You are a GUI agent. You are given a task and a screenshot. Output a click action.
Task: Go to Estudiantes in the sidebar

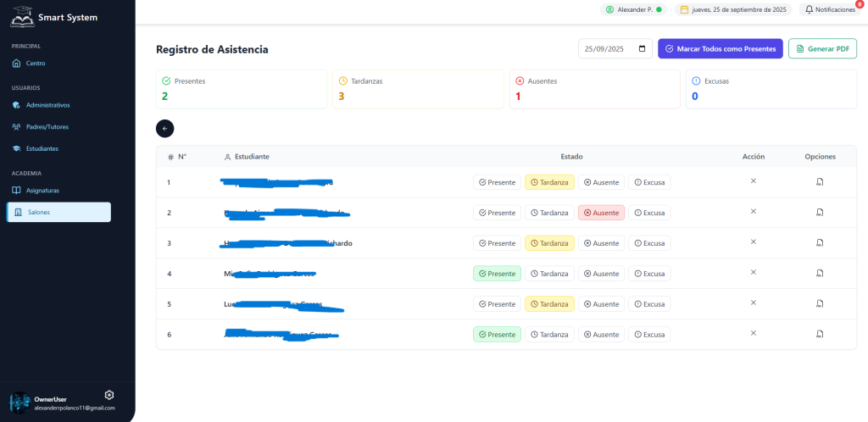(42, 148)
